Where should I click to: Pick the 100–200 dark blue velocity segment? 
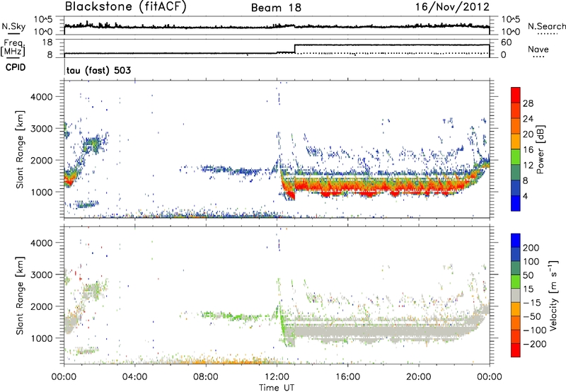(x=516, y=254)
